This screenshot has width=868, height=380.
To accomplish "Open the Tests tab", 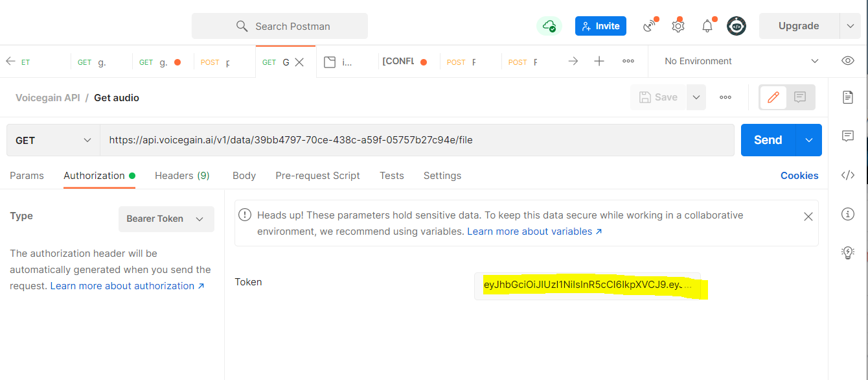I will (x=392, y=176).
